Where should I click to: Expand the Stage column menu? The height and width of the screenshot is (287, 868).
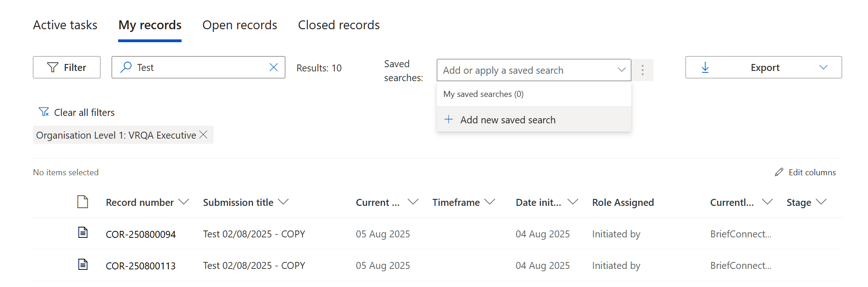click(x=821, y=202)
